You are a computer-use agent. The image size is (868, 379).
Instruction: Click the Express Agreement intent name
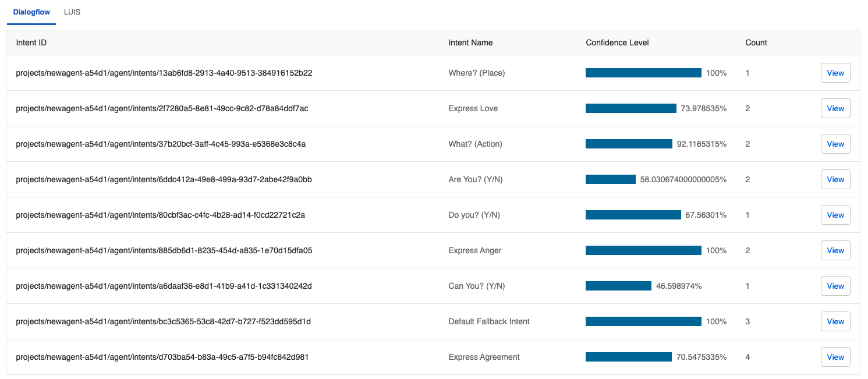point(484,357)
